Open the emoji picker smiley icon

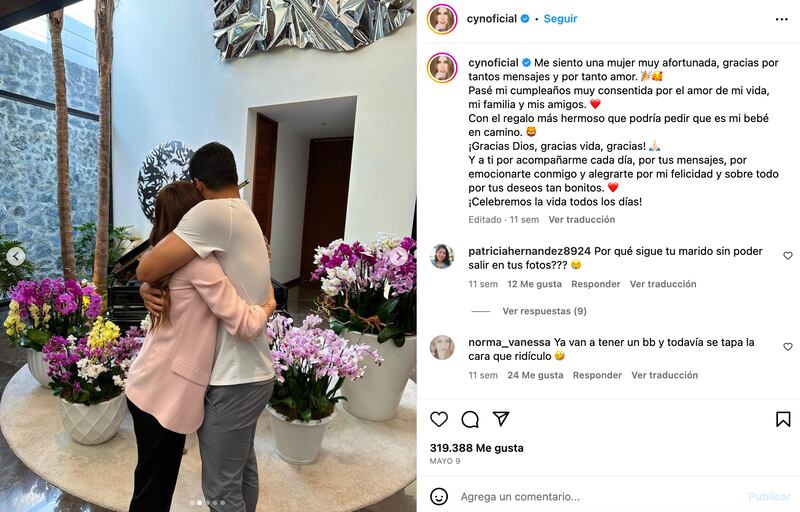click(439, 496)
